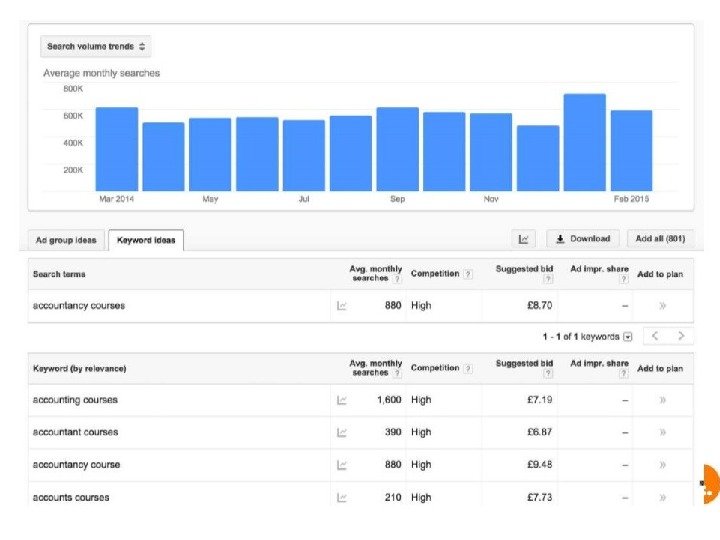Switch to the Ad group ideas tab
The height and width of the screenshot is (540, 720).
coord(66,240)
